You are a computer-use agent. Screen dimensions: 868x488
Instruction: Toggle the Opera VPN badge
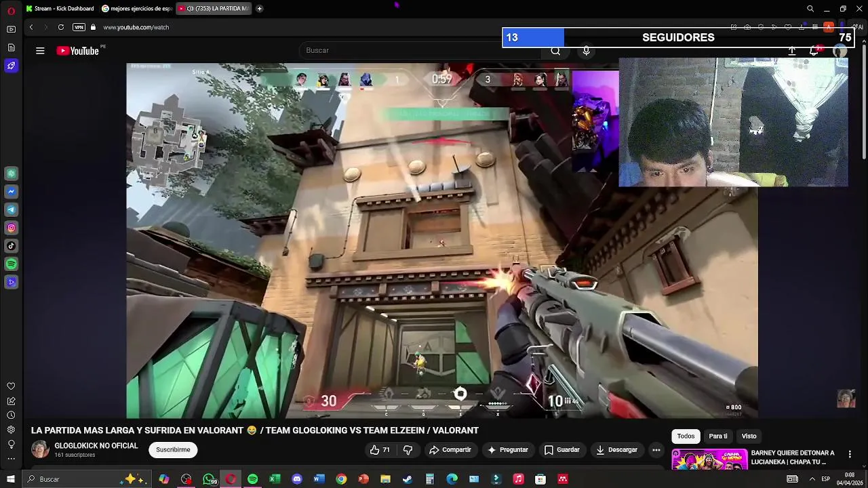[x=79, y=27]
